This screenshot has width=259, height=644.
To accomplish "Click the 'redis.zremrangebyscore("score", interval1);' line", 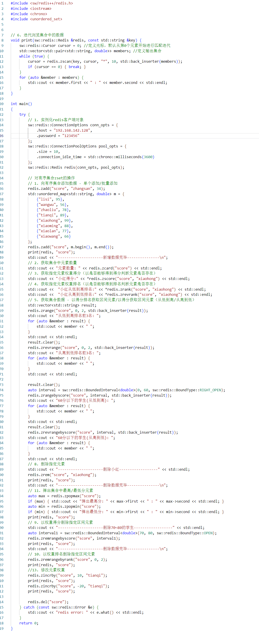I will click(x=74, y=538).
